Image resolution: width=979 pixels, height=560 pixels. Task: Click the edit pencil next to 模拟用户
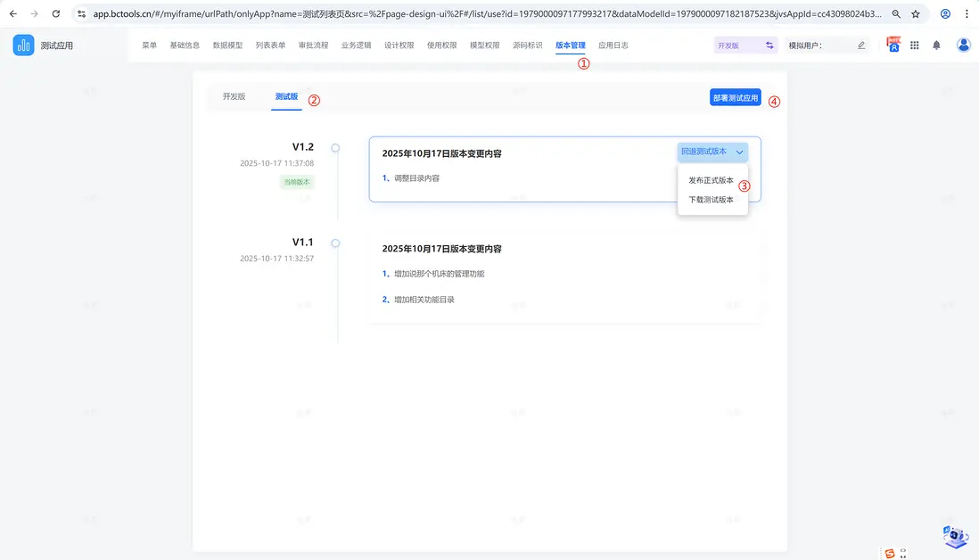[859, 45]
